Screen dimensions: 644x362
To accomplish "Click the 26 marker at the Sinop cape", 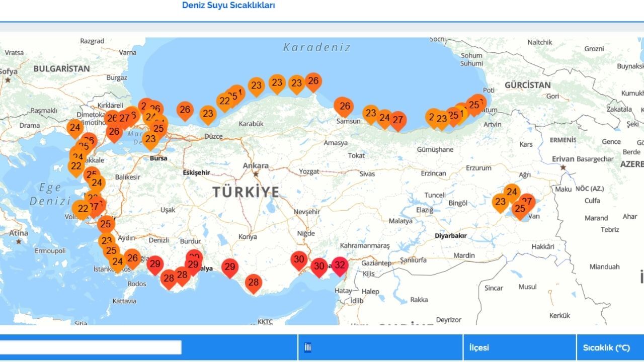I will 313,81.
